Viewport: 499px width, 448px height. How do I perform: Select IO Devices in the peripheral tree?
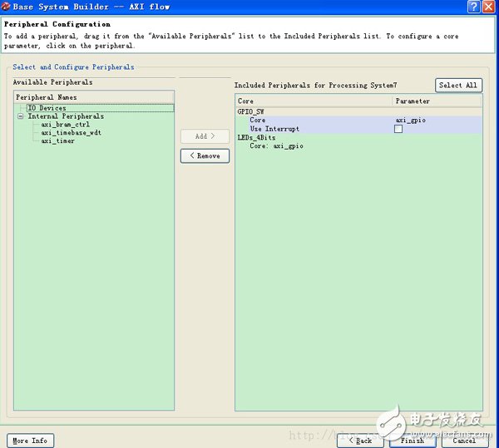coord(47,108)
